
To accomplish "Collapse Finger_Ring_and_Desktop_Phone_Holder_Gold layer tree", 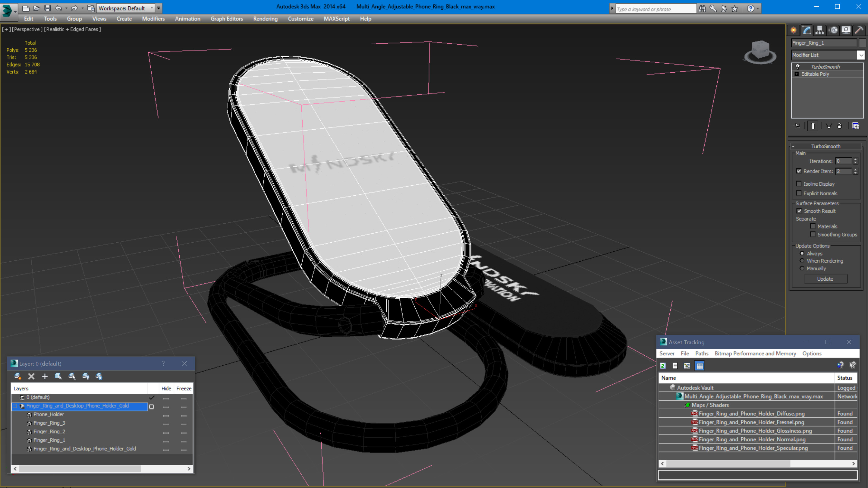I will [15, 406].
